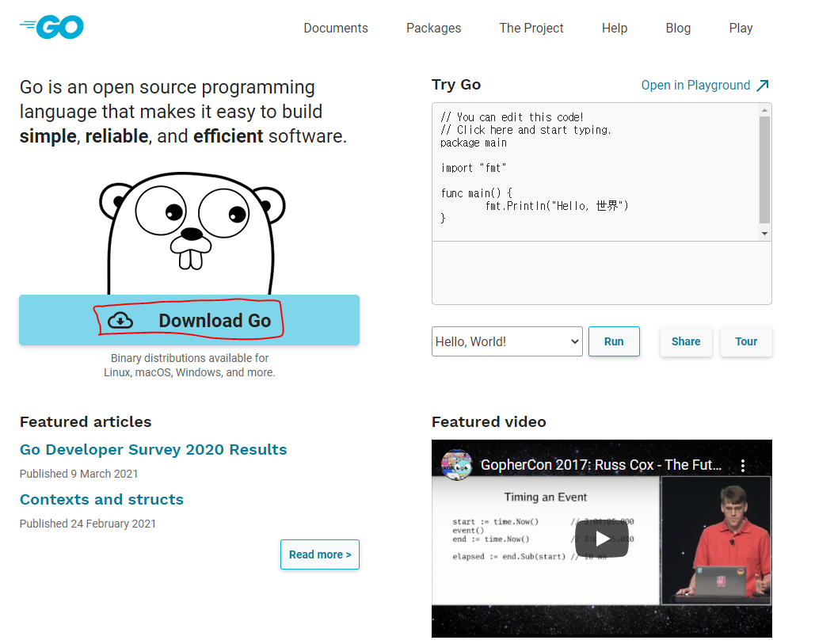Click the video channel avatar icon

pyautogui.click(x=456, y=465)
